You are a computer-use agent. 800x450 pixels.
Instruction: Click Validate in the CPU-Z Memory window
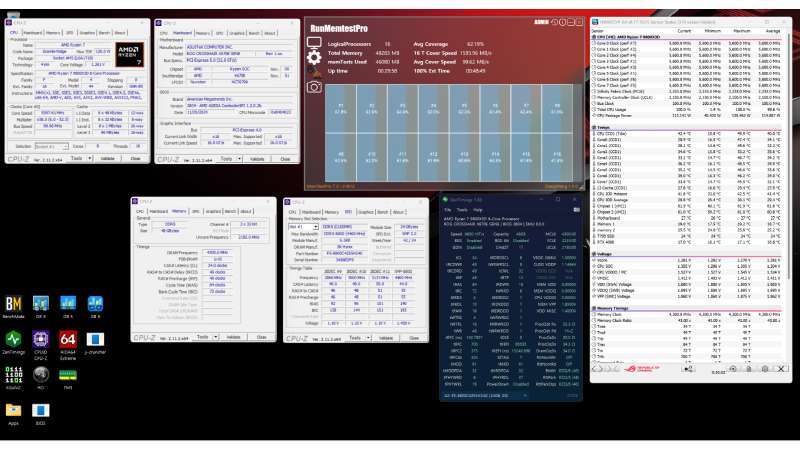tap(233, 337)
